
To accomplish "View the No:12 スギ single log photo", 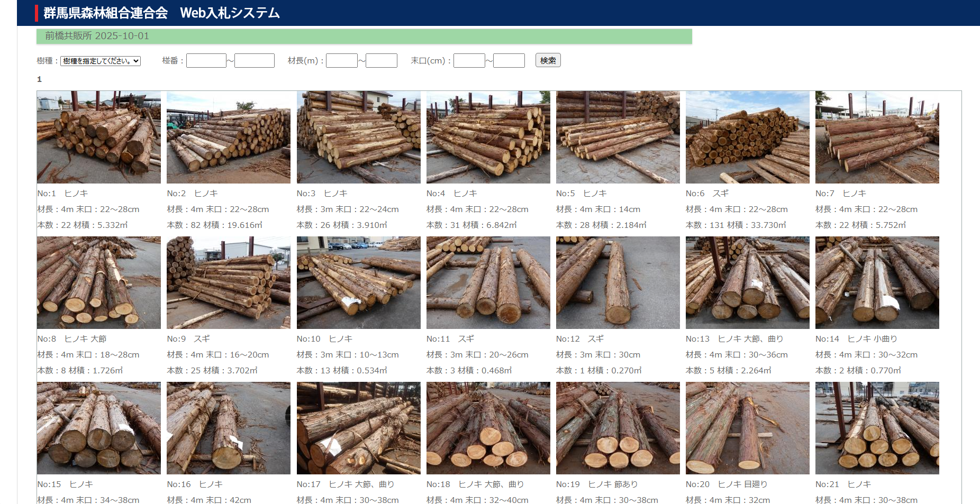I will pyautogui.click(x=618, y=283).
